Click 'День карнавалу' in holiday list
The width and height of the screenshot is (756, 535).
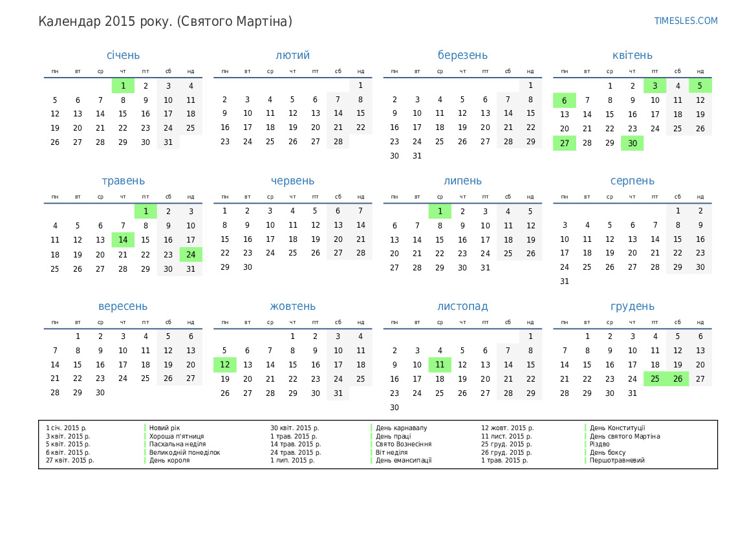401,428
